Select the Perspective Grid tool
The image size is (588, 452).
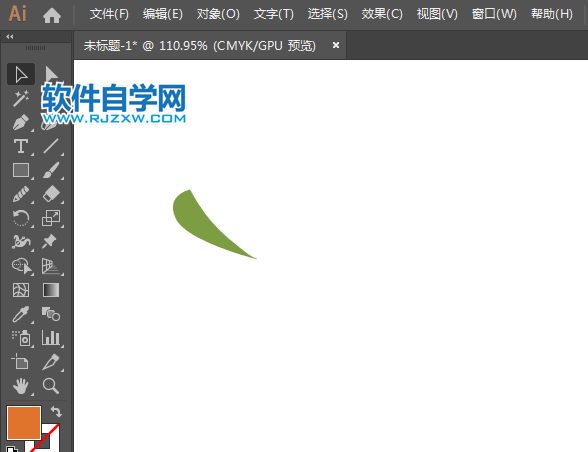(x=51, y=266)
